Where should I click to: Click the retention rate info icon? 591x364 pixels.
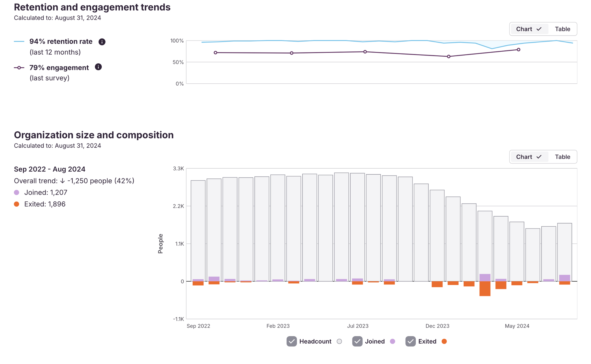102,42
